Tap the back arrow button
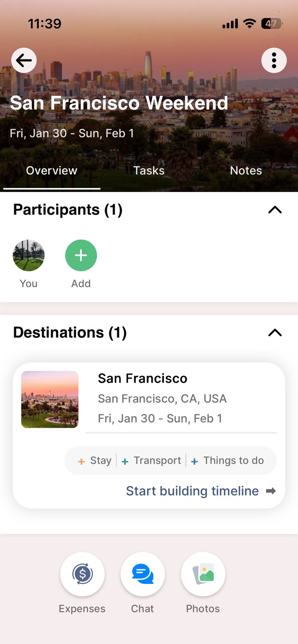This screenshot has width=298, height=644. click(x=24, y=60)
